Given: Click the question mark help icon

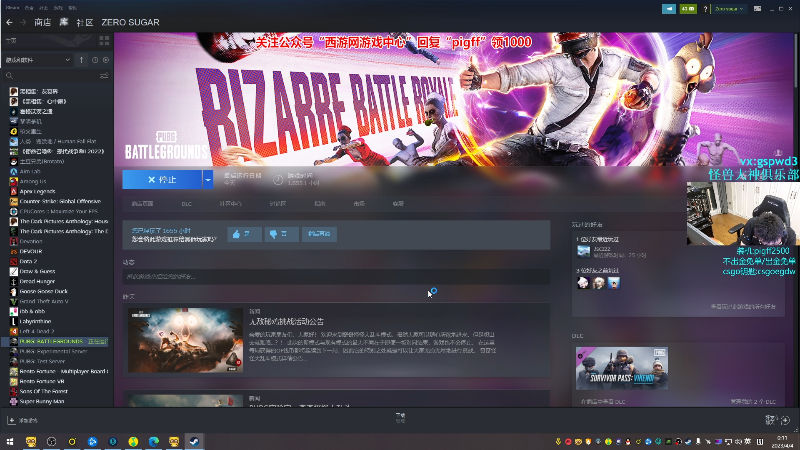Looking at the screenshot, I should (705, 9).
